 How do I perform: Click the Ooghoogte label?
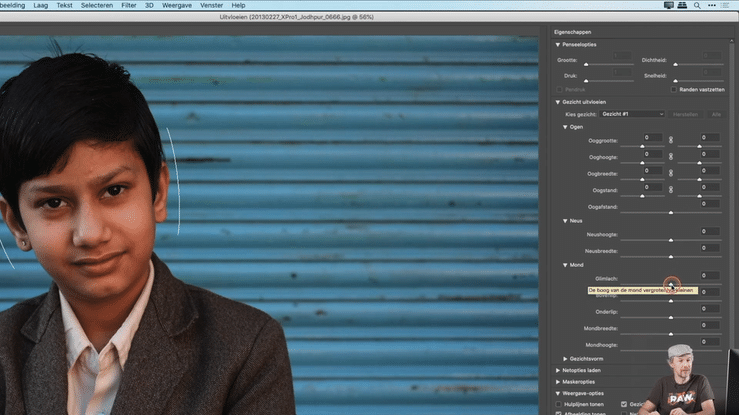(x=602, y=157)
